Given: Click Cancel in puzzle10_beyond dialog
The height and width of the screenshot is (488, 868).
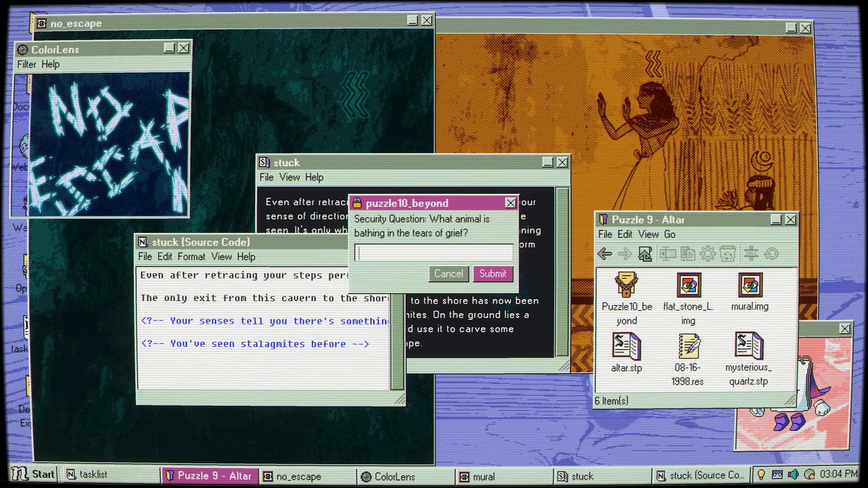Looking at the screenshot, I should 449,274.
